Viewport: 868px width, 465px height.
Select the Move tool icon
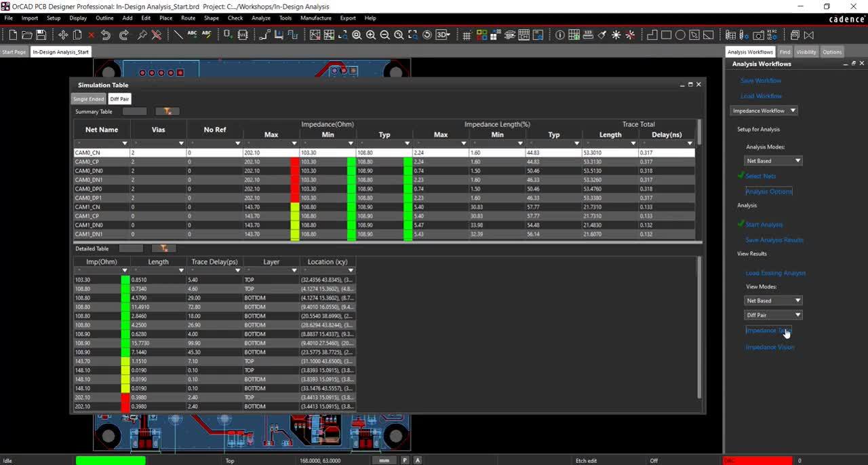coord(63,35)
